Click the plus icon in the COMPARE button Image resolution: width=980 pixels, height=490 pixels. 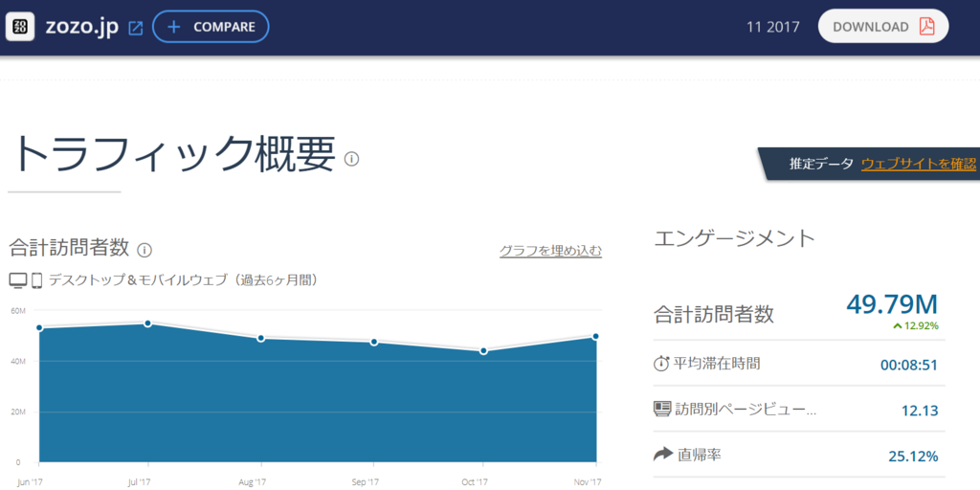(174, 27)
